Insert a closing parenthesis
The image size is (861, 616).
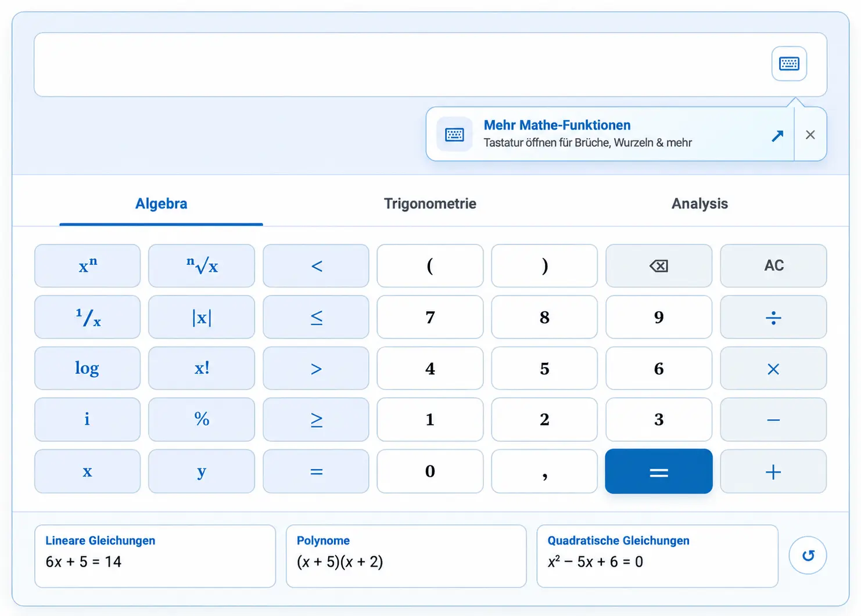(x=544, y=266)
